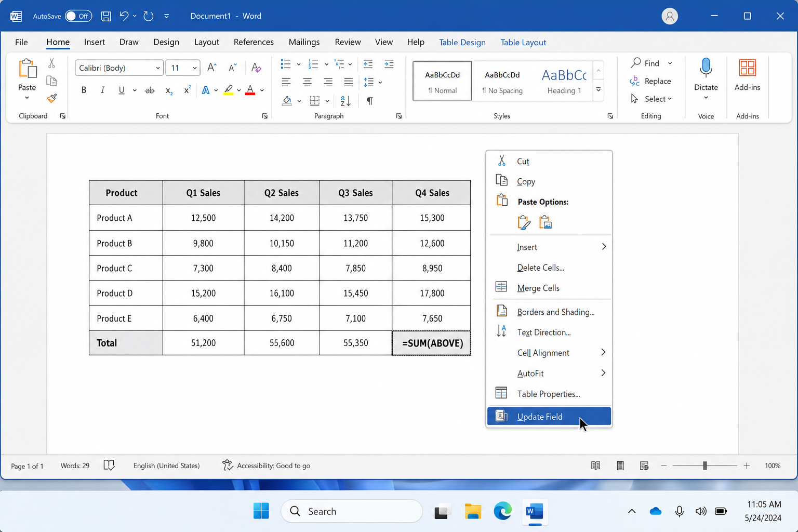
Task: Toggle Bold formatting
Action: click(84, 90)
